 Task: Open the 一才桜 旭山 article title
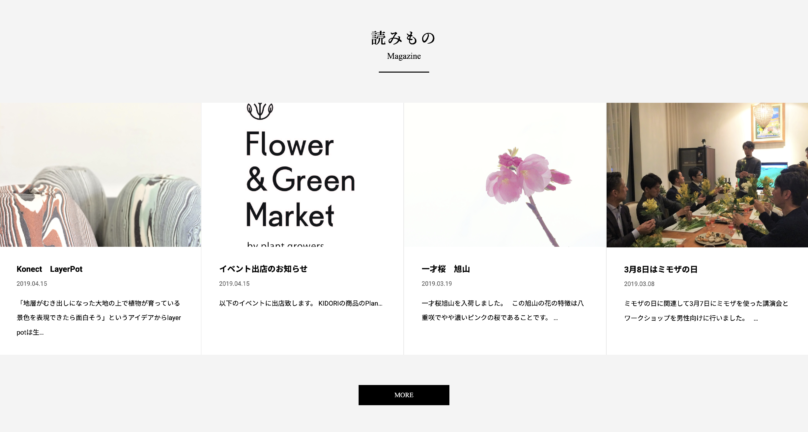445,269
